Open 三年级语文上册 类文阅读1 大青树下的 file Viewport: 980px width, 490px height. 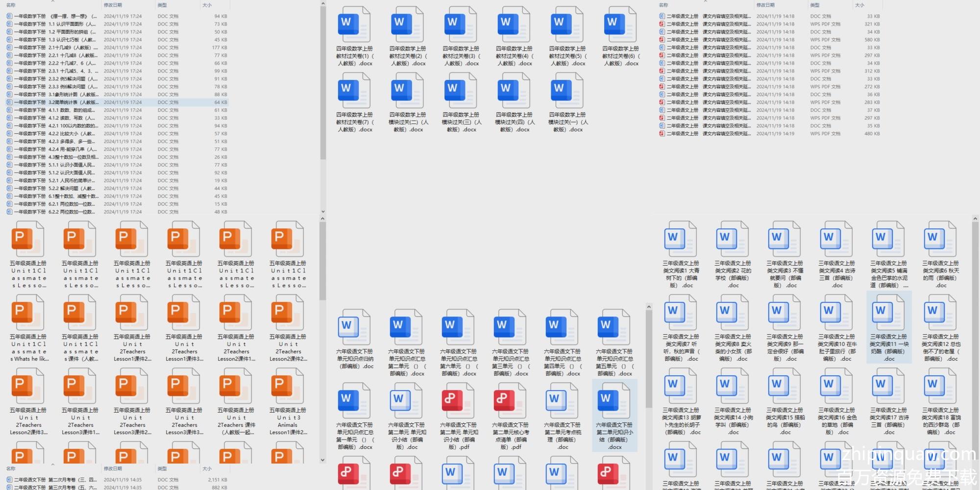coord(681,240)
